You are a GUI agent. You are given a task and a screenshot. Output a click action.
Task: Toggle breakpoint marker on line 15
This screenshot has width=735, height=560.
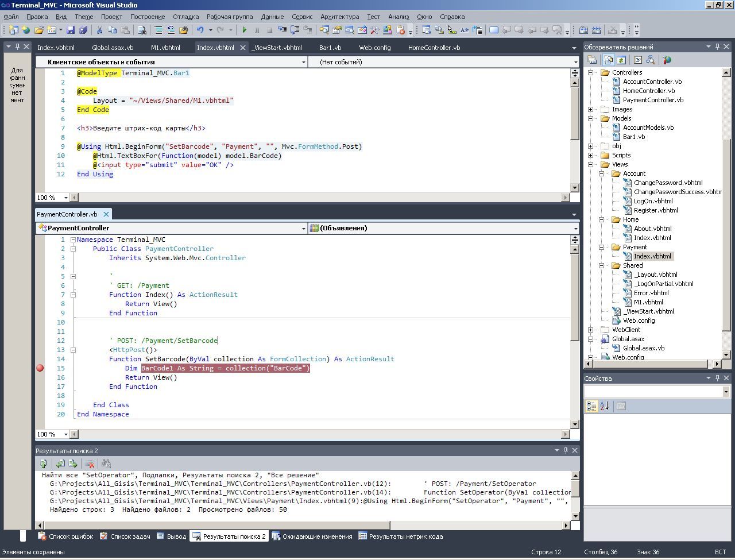click(40, 368)
